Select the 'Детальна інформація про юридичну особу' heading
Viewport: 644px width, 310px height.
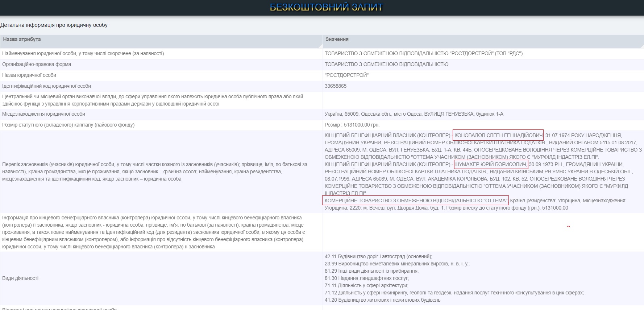point(54,25)
